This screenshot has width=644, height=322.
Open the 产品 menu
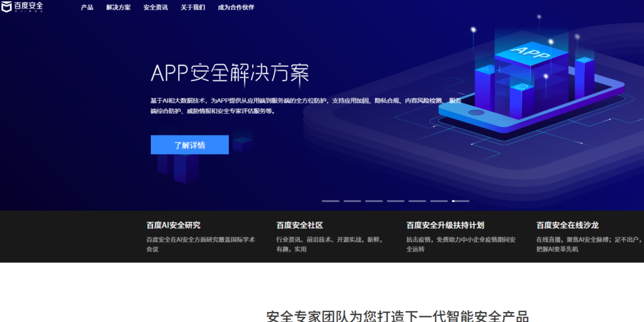pyautogui.click(x=87, y=8)
